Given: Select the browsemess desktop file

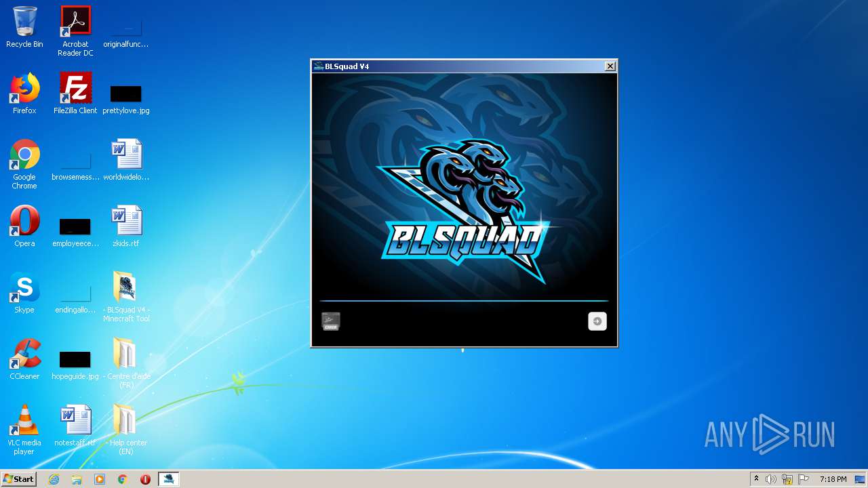Looking at the screenshot, I should click(75, 166).
